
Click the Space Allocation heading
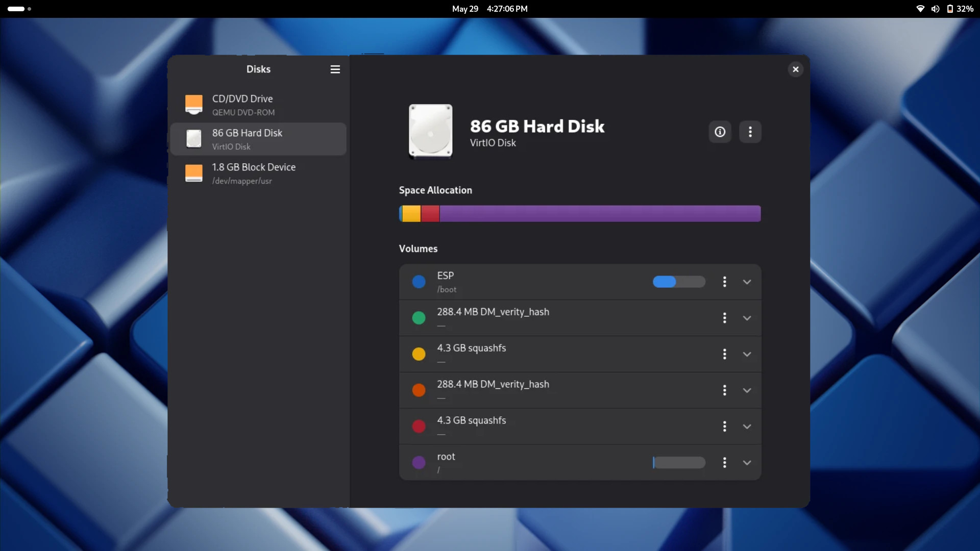435,190
